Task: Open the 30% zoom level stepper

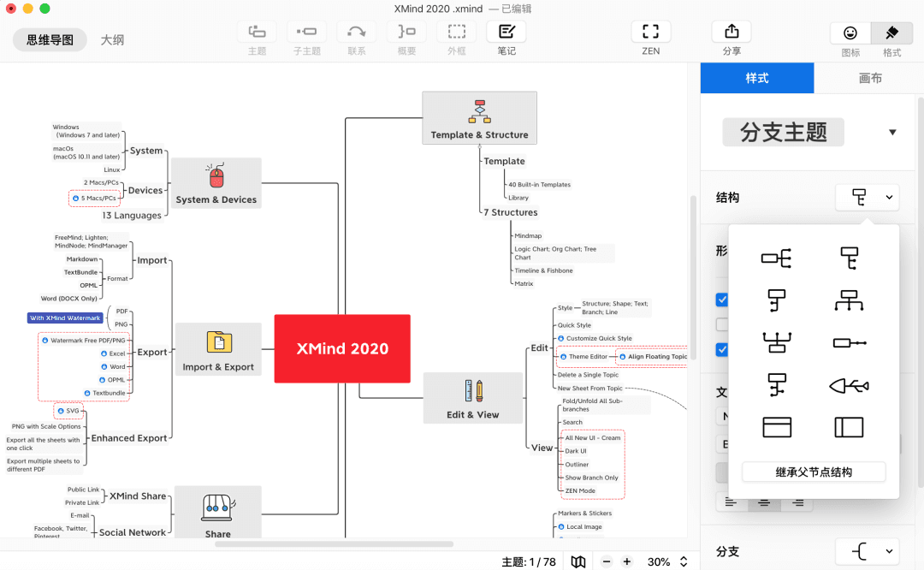Action: tap(684, 561)
